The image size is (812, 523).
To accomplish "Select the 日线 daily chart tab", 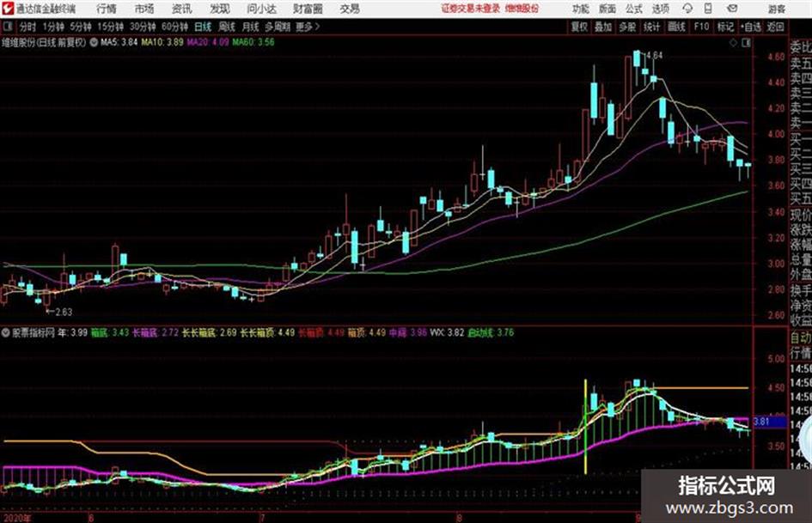I will pyautogui.click(x=203, y=27).
